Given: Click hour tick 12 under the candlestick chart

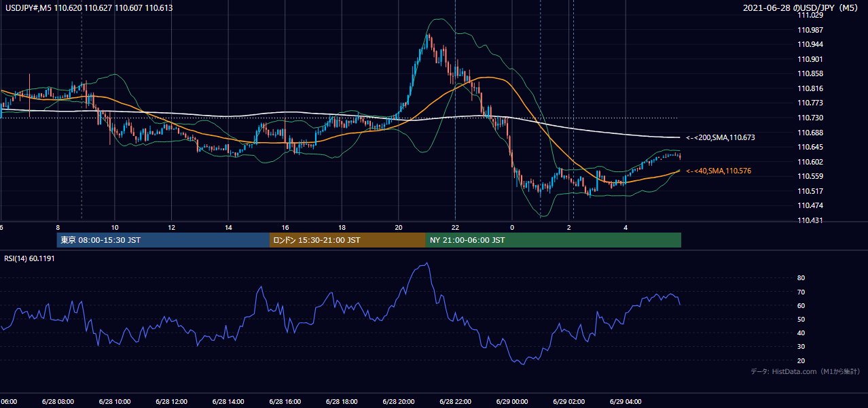Looking at the screenshot, I should (x=172, y=227).
